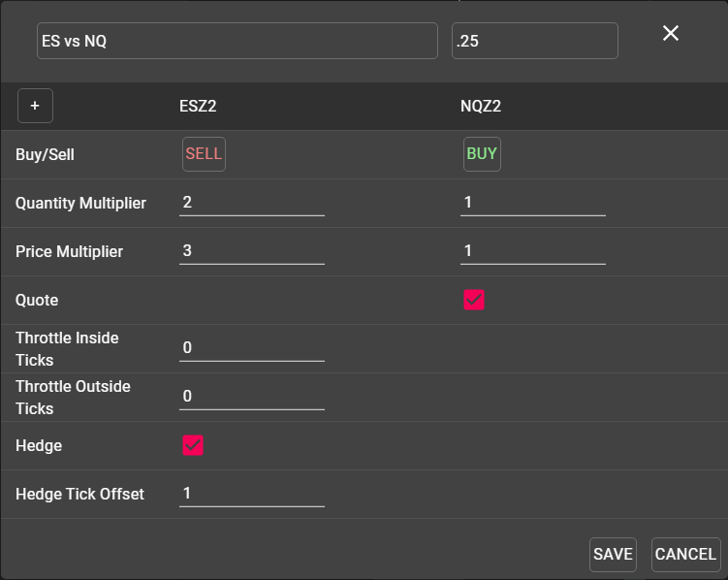
Task: Disable the Hedge checkbox for ESZ2
Action: 193,445
